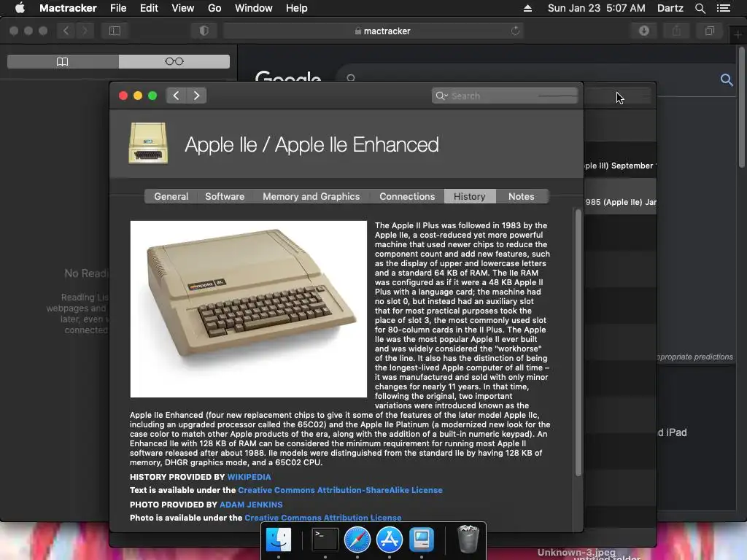
Task: Click Safari privacy shield icon
Action: [204, 31]
